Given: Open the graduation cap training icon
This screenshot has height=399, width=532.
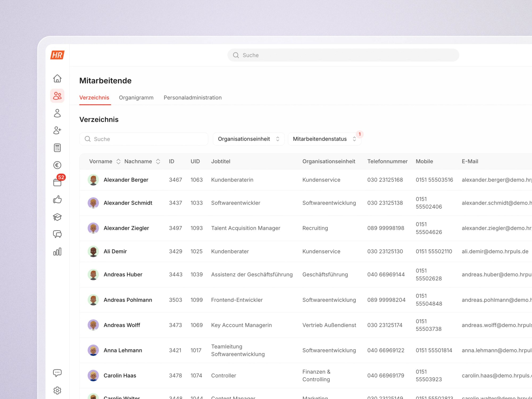Looking at the screenshot, I should pyautogui.click(x=57, y=217).
